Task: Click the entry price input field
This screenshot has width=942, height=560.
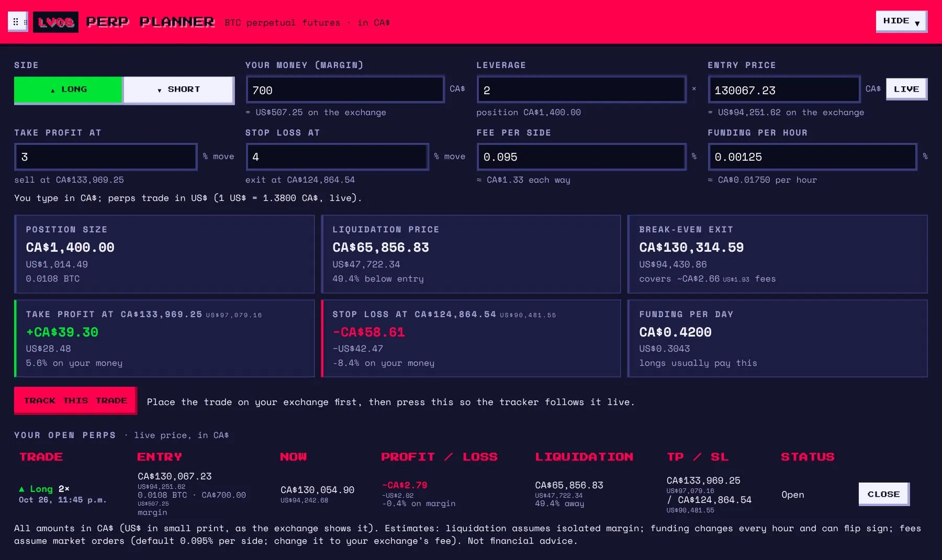Action: [784, 90]
